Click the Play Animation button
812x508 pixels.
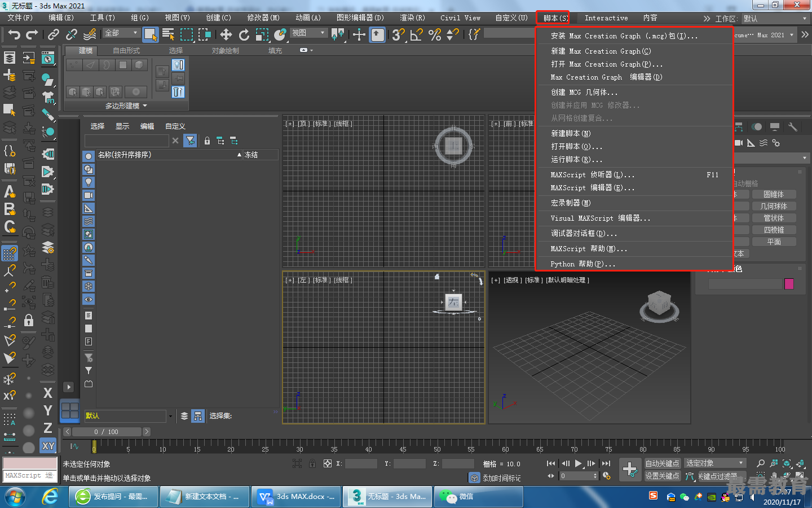(579, 463)
